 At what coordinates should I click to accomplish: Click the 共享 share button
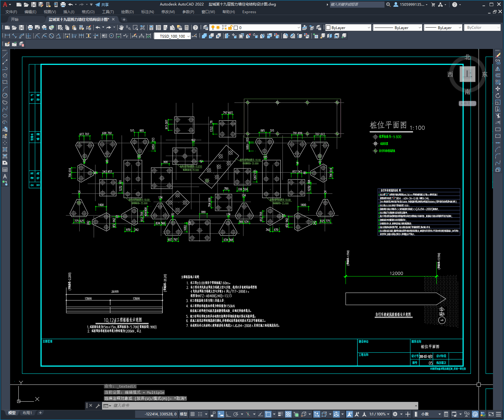click(x=102, y=5)
